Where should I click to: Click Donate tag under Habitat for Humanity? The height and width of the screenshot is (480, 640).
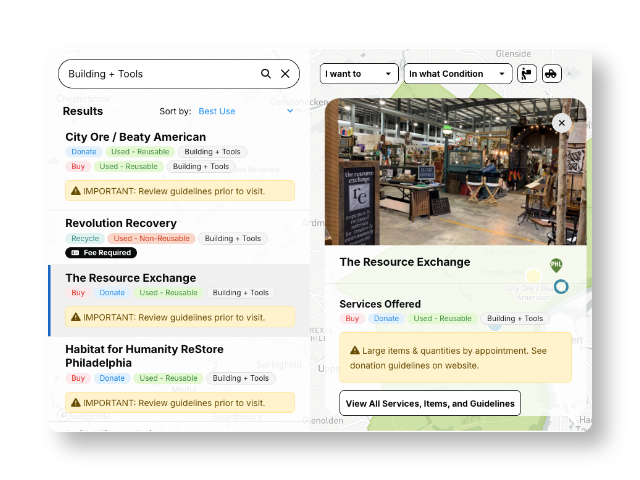click(112, 378)
